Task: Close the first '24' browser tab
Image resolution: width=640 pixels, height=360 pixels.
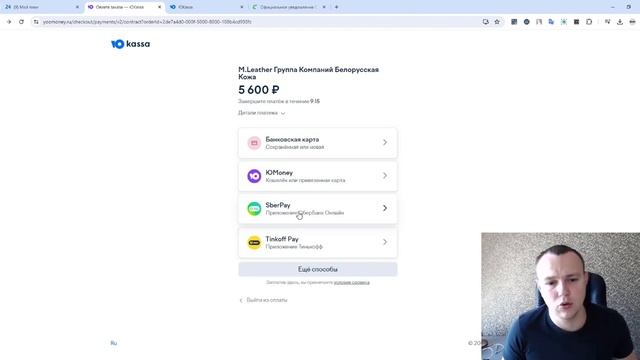Action: point(77,7)
